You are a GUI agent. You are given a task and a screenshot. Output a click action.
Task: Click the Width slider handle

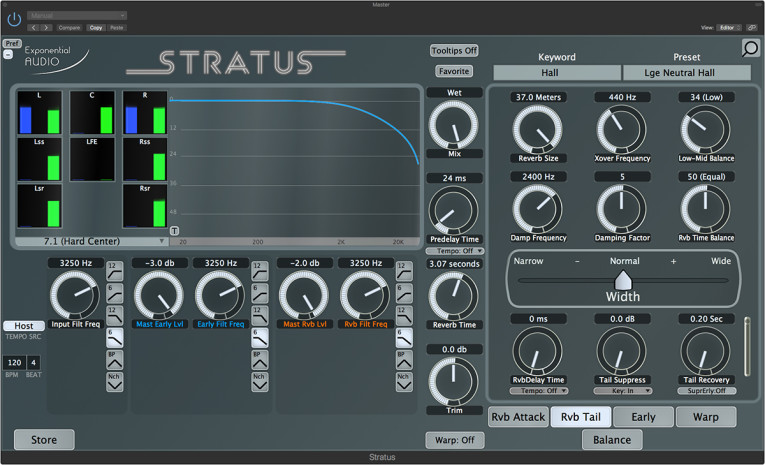[623, 280]
